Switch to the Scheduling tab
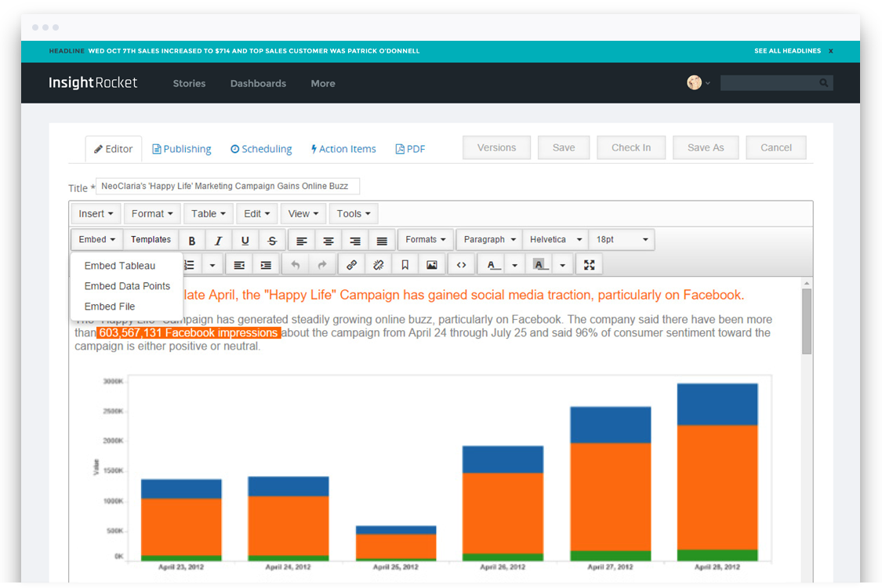This screenshot has width=882, height=588. point(261,149)
